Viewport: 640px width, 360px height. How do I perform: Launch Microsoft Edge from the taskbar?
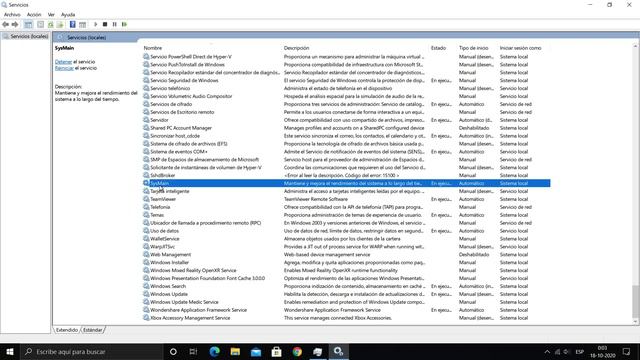coord(214,351)
